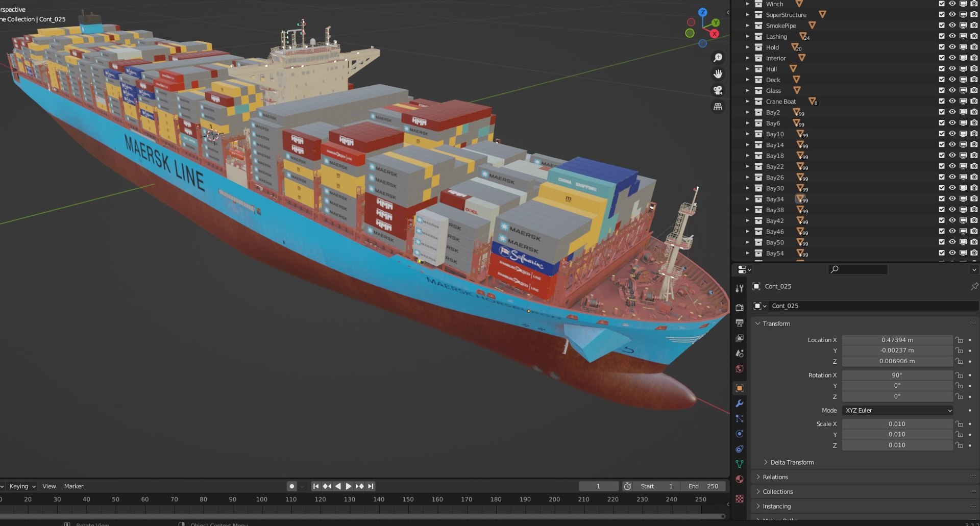980x526 pixels.
Task: Open the Tool properties tab
Action: (x=740, y=288)
